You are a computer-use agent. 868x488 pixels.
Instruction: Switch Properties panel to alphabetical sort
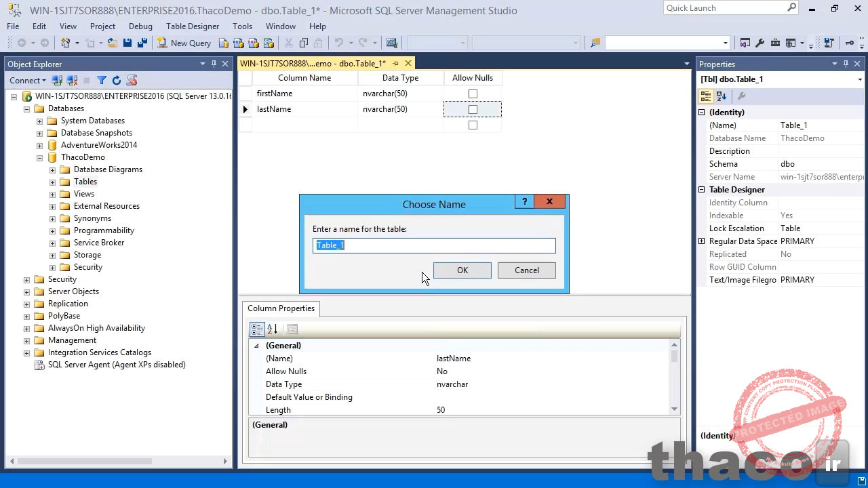(x=720, y=96)
